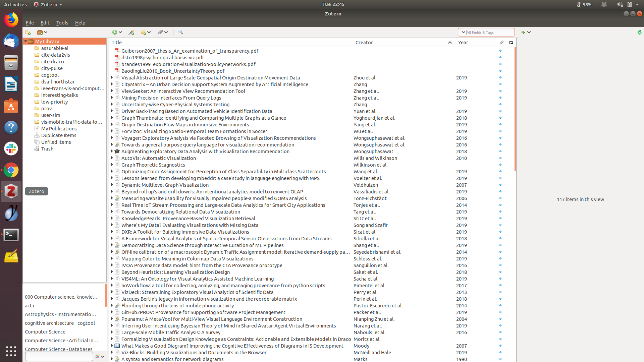
Task: Click the green New Item button
Action: 115,33
